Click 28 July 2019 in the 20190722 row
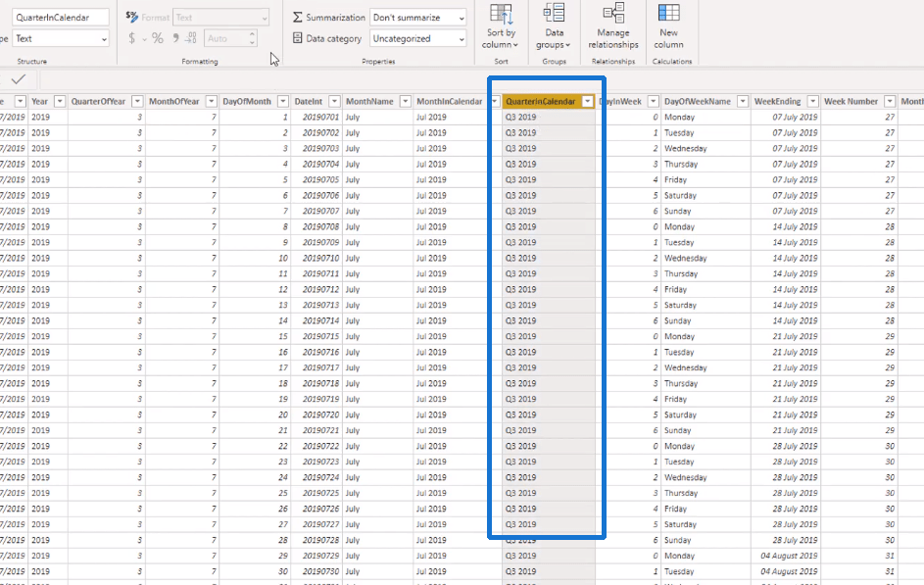The image size is (924, 585). [x=795, y=446]
